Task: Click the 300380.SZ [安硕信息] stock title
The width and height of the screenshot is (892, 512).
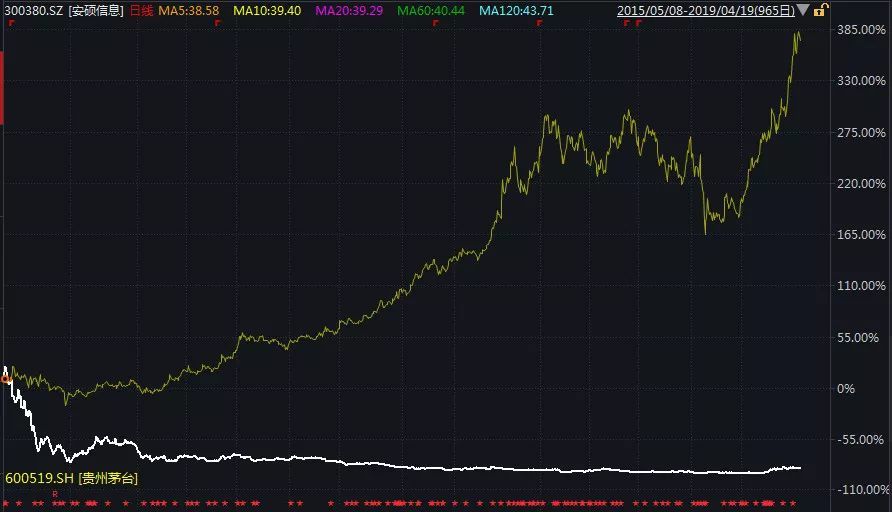Action: [64, 10]
